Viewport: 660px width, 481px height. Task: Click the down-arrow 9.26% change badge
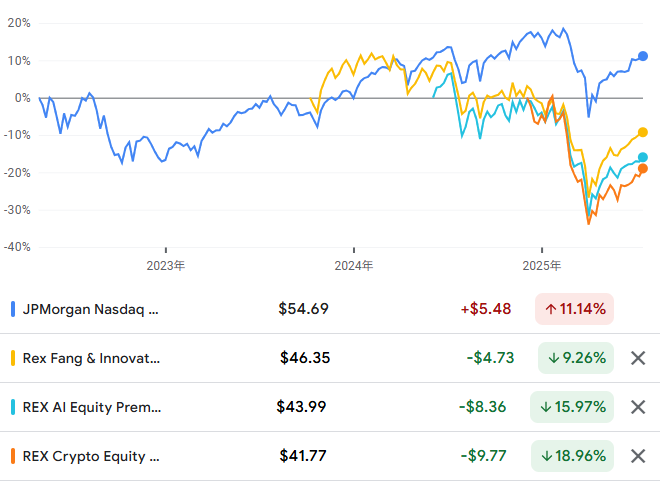click(x=576, y=358)
